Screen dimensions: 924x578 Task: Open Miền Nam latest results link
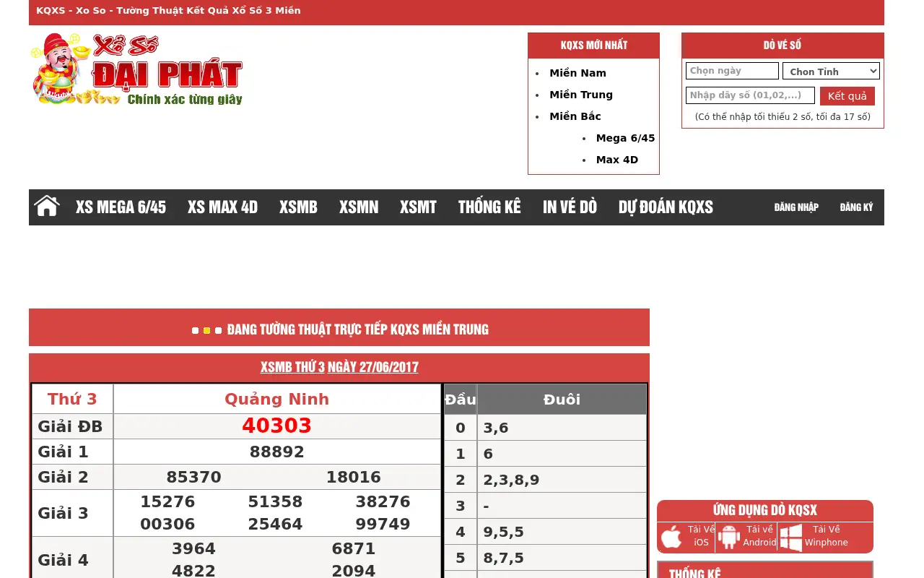(x=577, y=73)
